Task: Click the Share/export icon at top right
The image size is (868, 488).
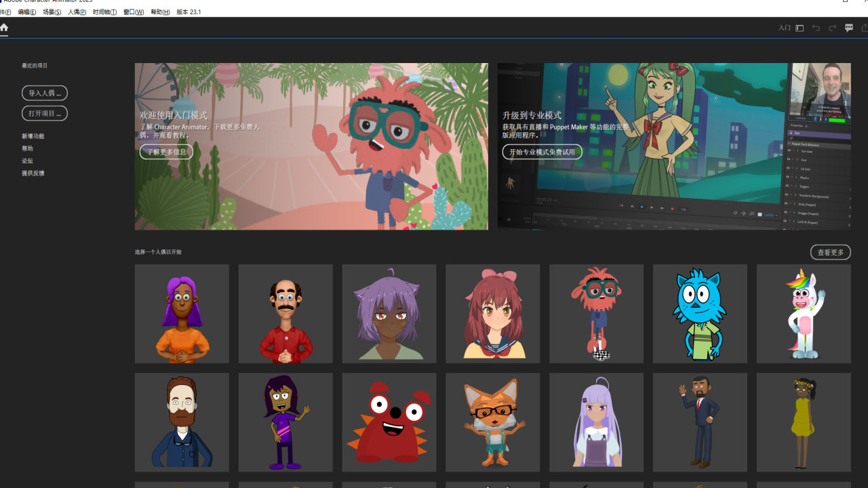Action: [864, 28]
